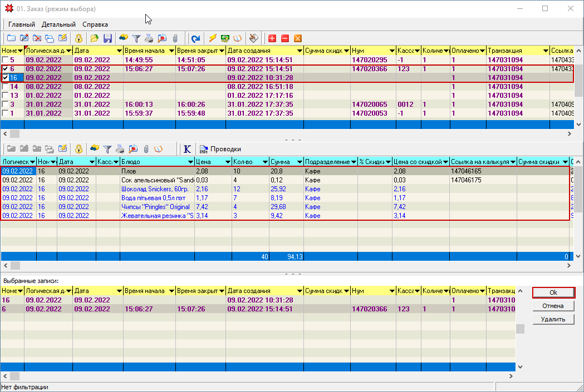Screen dimensions: 584x392
Task: Click the red plus icon in top toolbar
Action: [272, 38]
